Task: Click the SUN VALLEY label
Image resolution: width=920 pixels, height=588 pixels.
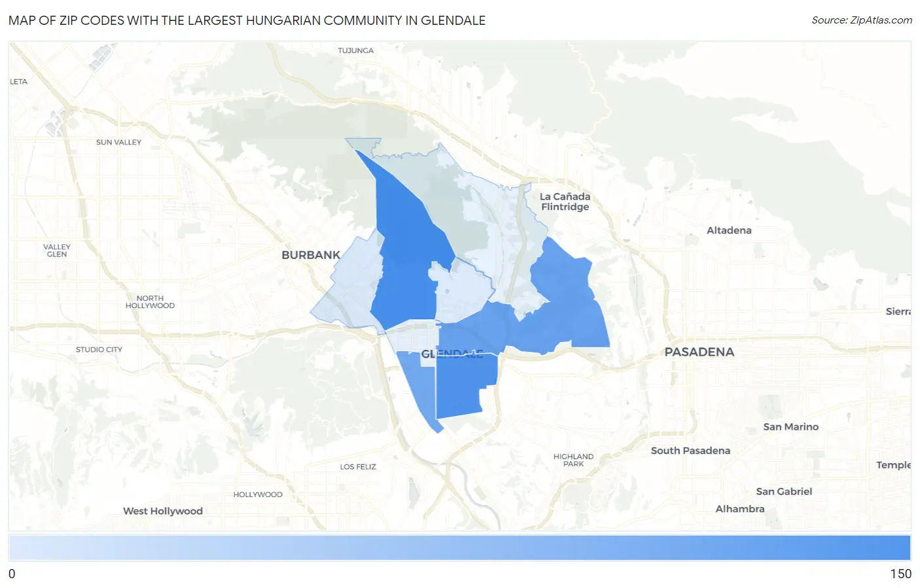Action: 118,142
